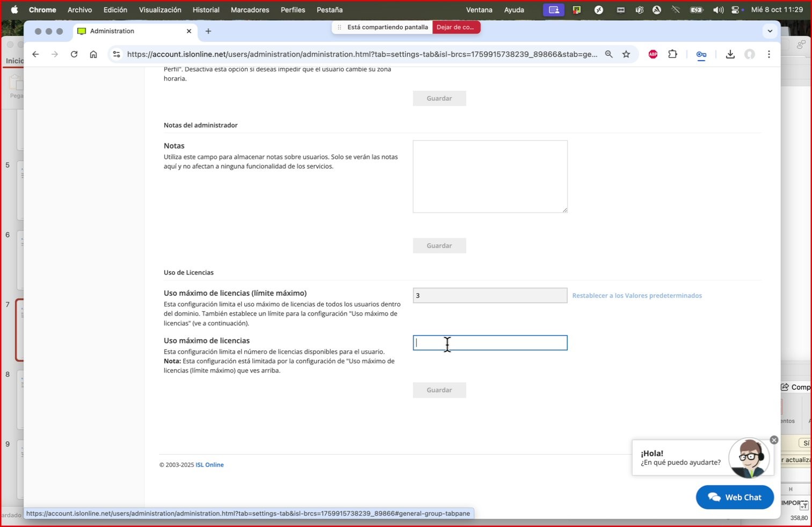Viewport: 812px width, 527px height.
Task: Click into the Notas text area
Action: 490,177
